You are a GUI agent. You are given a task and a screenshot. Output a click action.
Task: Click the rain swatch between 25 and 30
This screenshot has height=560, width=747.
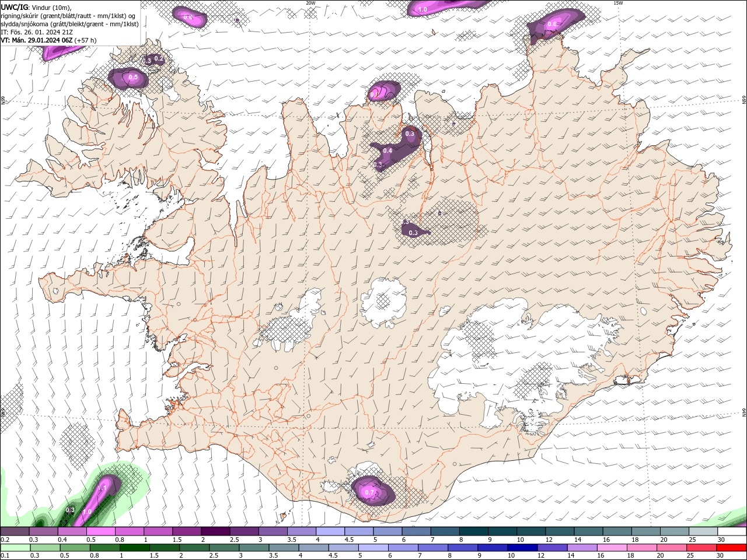tap(701, 548)
